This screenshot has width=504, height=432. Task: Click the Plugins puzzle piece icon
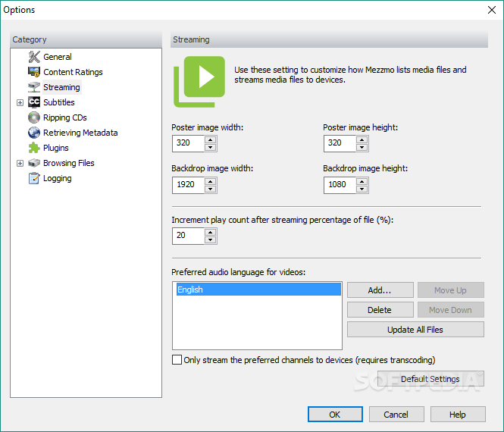(34, 148)
